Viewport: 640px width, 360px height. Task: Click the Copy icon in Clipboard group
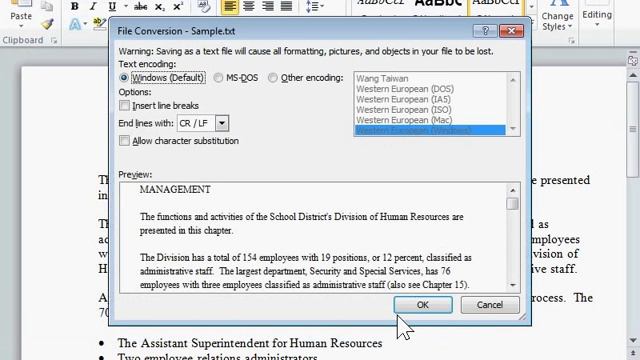pyautogui.click(x=47, y=6)
